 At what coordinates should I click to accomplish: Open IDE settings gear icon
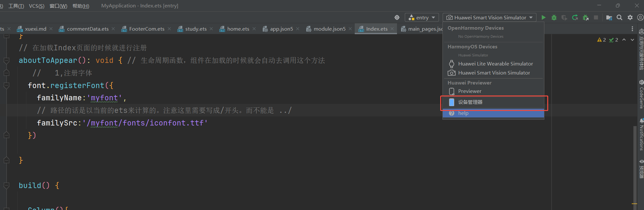[630, 17]
